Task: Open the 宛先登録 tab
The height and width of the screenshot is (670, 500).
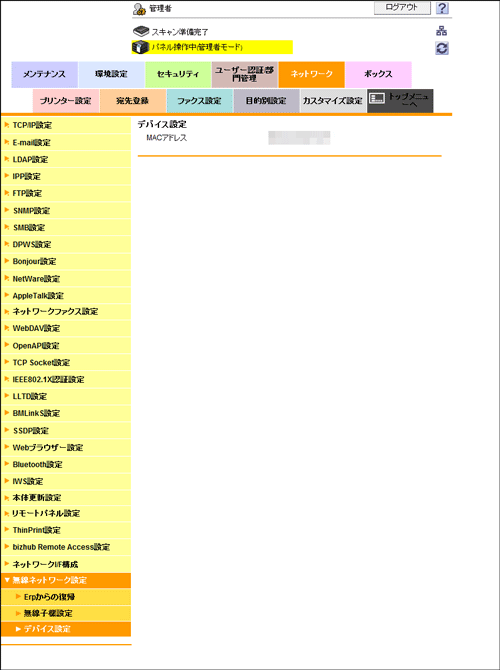Action: point(132,101)
